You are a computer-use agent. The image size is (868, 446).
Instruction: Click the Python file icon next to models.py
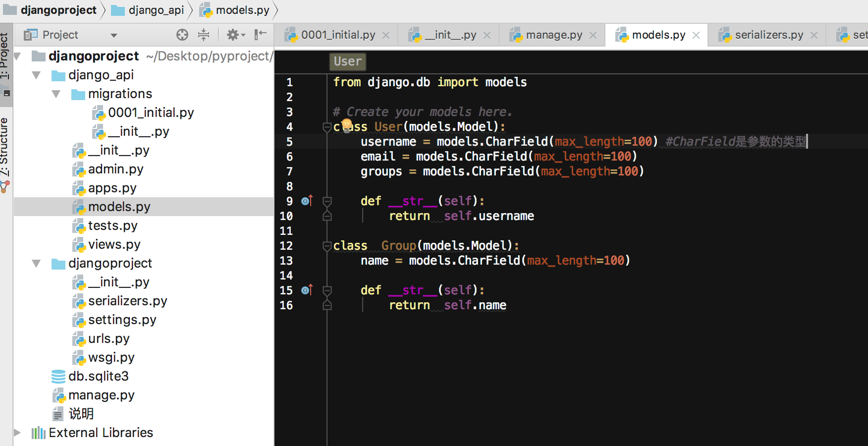[79, 207]
